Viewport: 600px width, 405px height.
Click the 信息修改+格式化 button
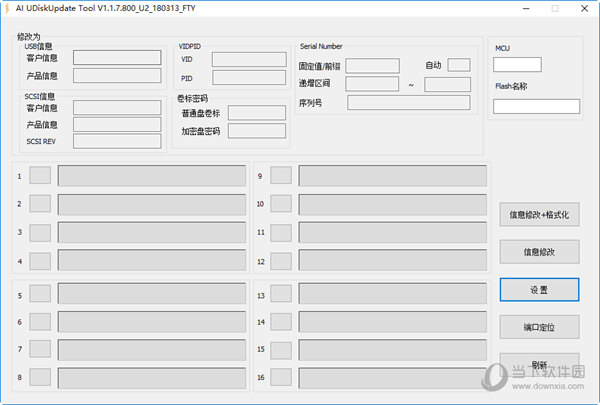tap(539, 214)
